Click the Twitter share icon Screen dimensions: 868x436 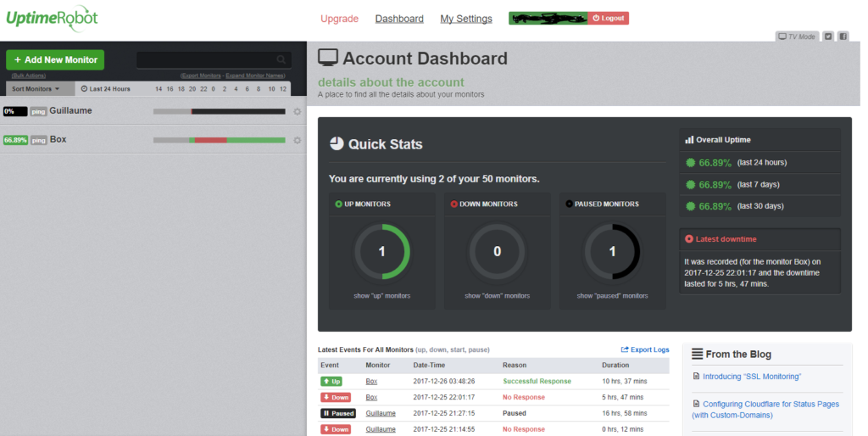[828, 36]
